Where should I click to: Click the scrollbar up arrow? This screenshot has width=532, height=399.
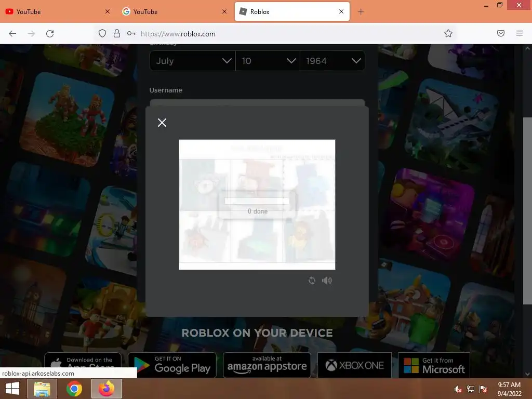click(x=527, y=48)
